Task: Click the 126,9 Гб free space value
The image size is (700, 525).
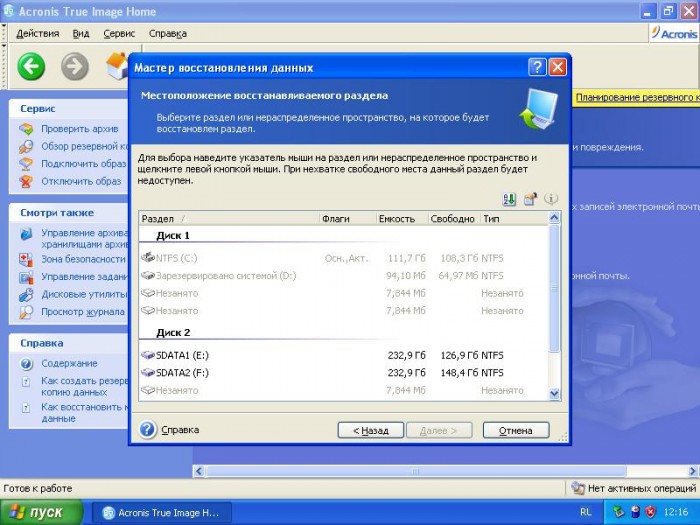Action: pos(459,355)
